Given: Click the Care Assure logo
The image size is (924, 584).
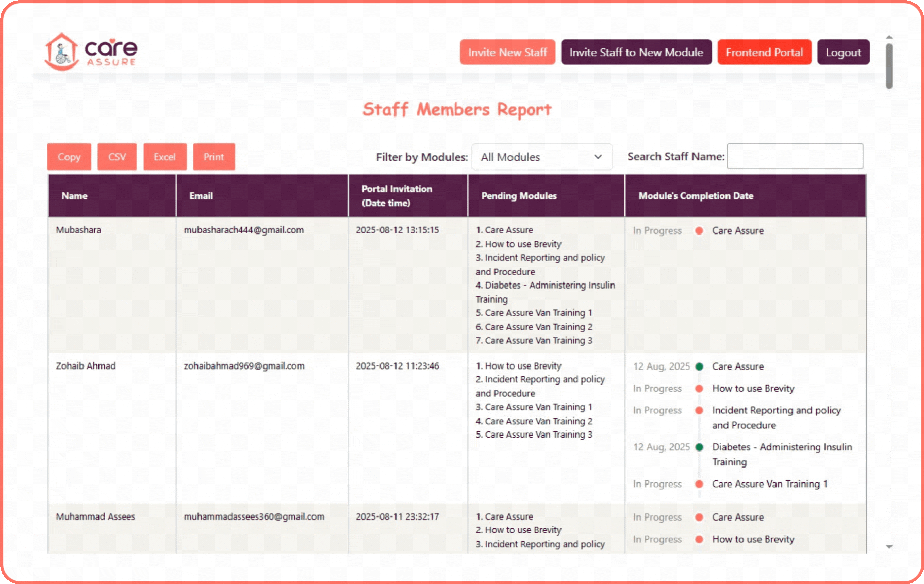Looking at the screenshot, I should point(91,51).
